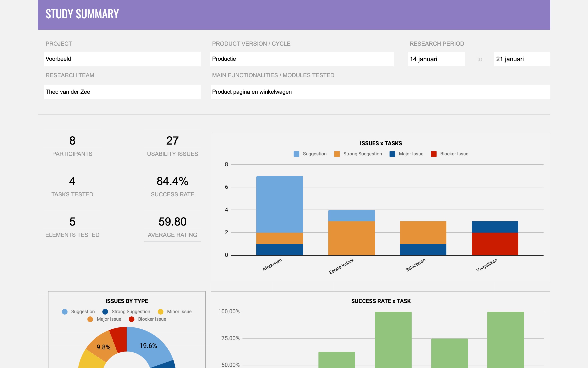Click the 4 tasks tested value

72,181
